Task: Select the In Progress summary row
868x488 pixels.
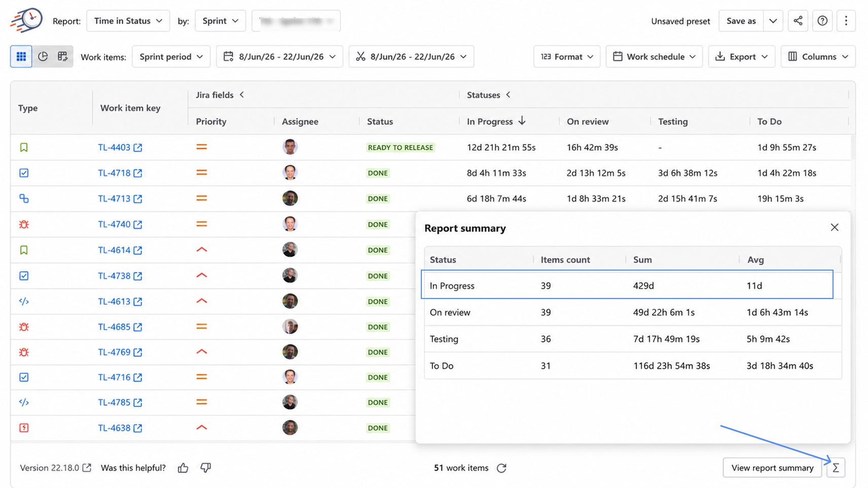Action: click(627, 285)
